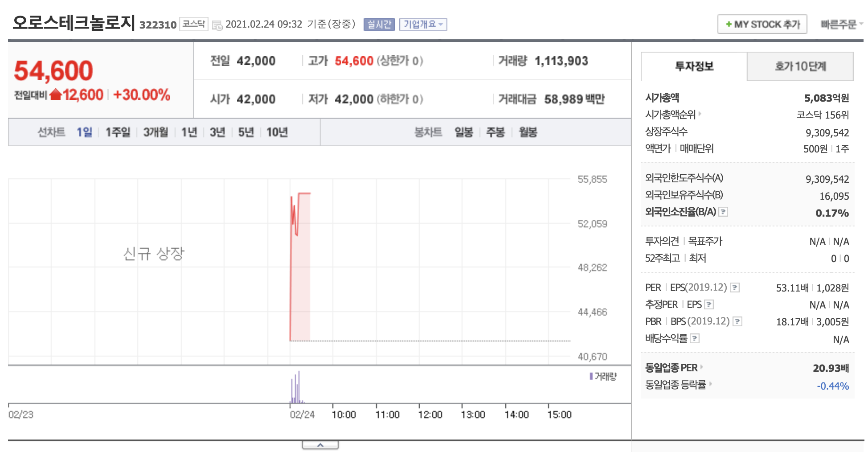Viewport: 868px width, 452px height.
Task: Click the 오로스테크놀로지 stock name heading
Action: 74,22
